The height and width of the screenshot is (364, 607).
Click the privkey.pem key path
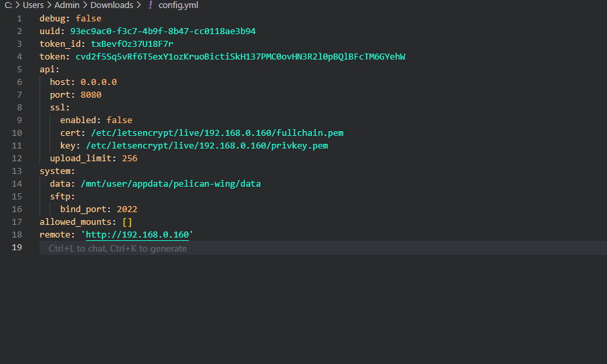pyautogui.click(x=207, y=146)
